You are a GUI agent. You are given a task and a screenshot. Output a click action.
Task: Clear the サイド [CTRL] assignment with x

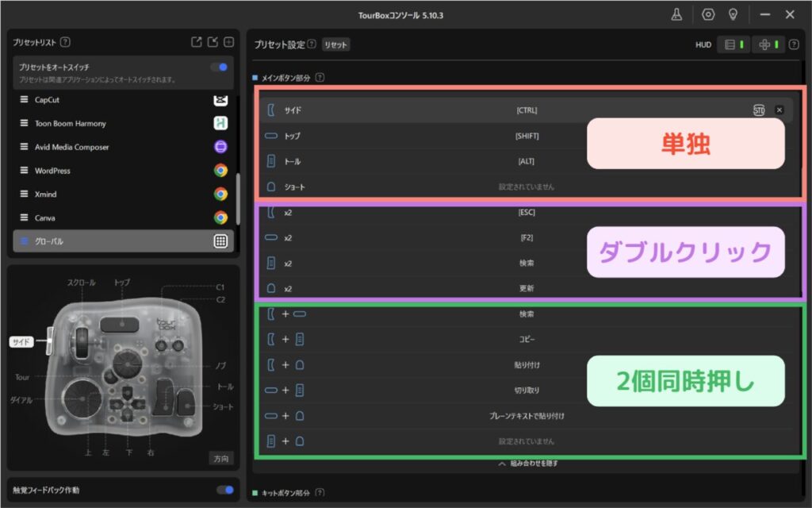click(x=779, y=110)
